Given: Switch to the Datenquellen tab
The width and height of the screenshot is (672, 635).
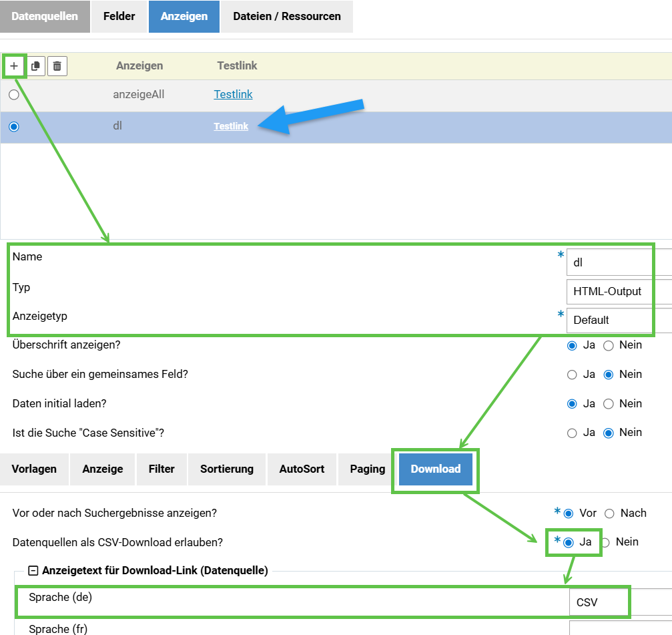Looking at the screenshot, I should click(45, 16).
